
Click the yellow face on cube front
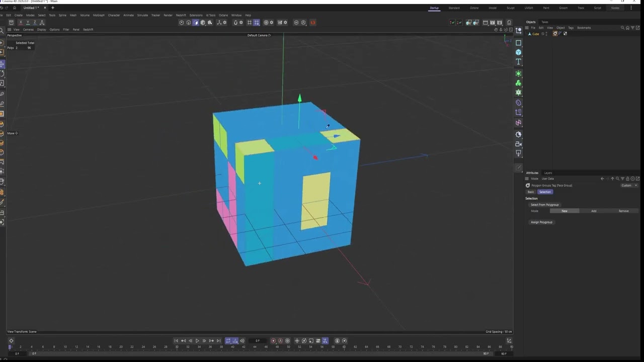(x=315, y=201)
